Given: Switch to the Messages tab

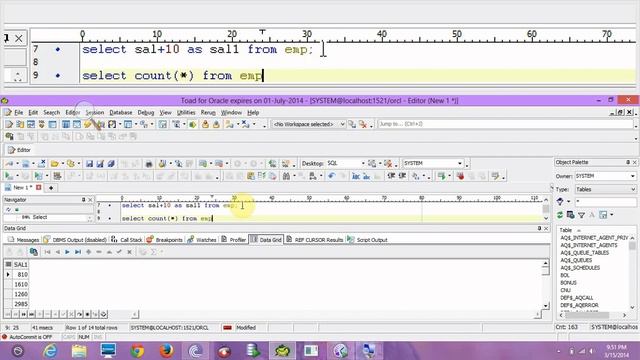Looking at the screenshot, I should click(24, 240).
